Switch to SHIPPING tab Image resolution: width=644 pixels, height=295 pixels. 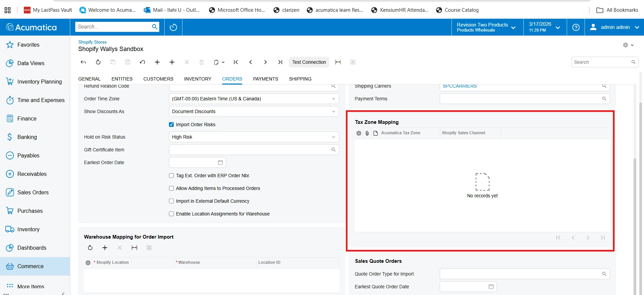click(x=300, y=79)
